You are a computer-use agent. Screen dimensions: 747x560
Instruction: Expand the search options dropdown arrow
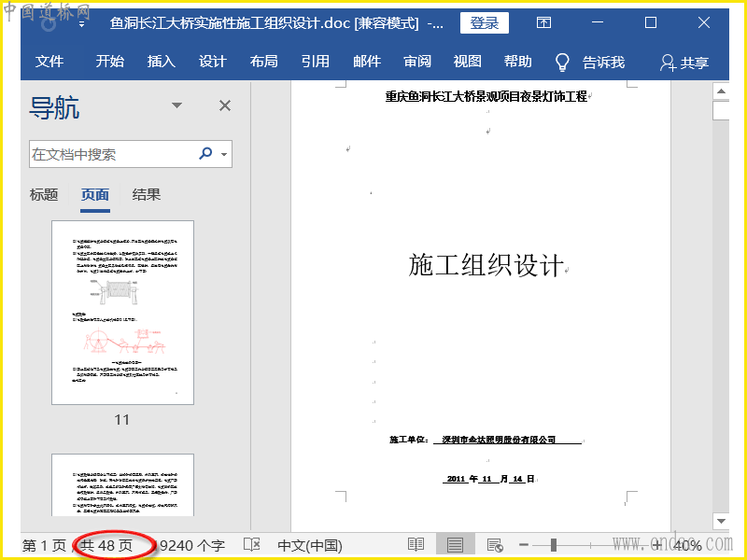224,154
